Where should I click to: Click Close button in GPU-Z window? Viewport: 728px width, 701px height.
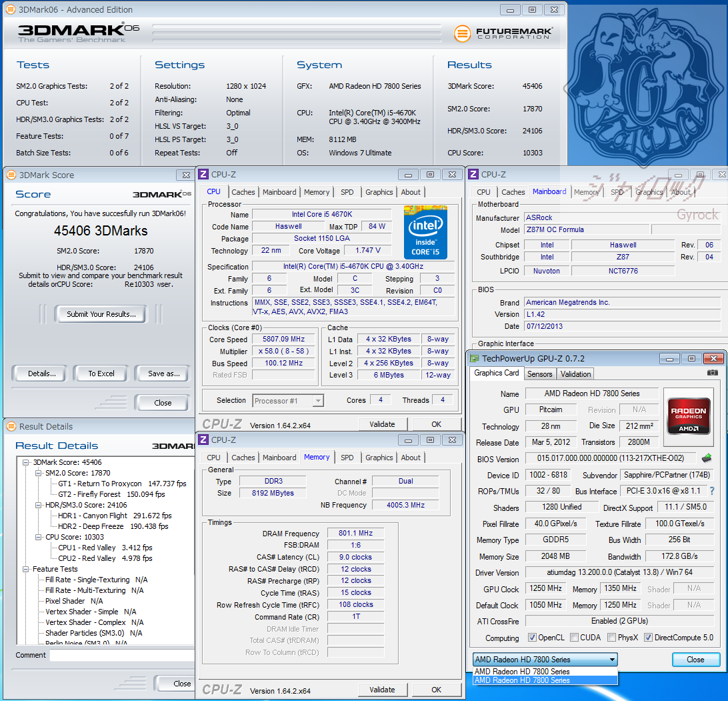click(x=695, y=659)
